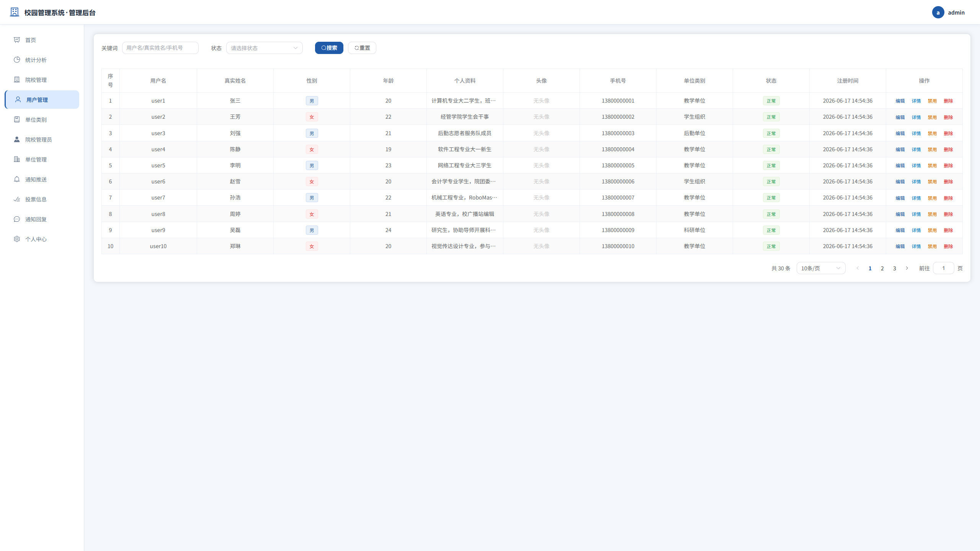This screenshot has height=551, width=980.
Task: Click 删除 for user10
Action: [x=948, y=247]
